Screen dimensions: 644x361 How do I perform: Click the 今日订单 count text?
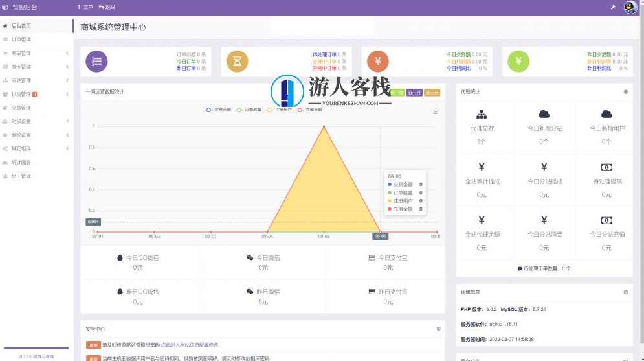pyautogui.click(x=192, y=62)
